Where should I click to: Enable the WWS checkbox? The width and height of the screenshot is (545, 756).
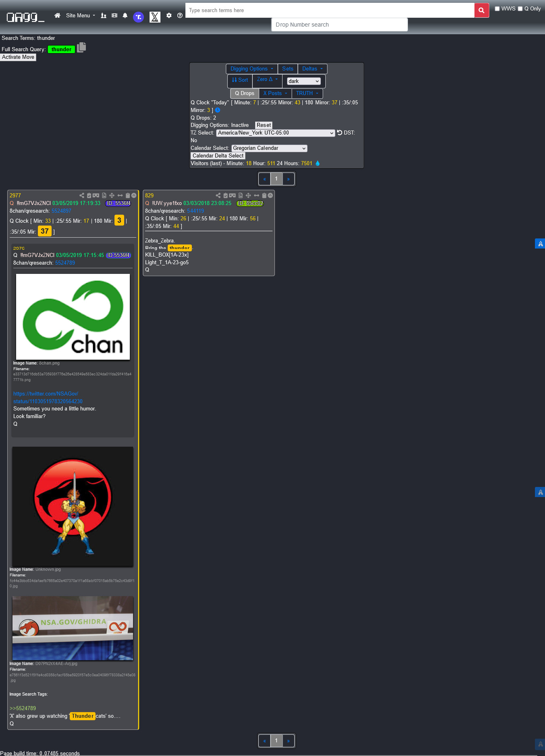(497, 8)
